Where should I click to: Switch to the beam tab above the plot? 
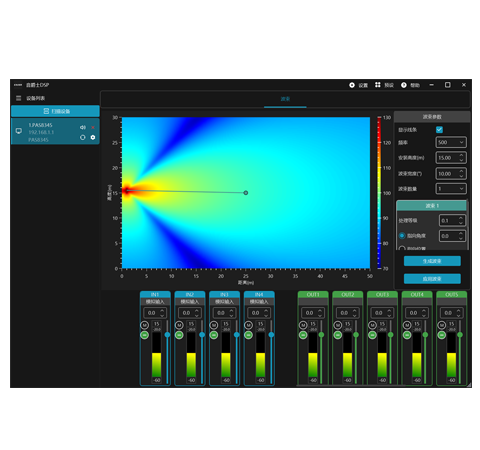click(285, 99)
